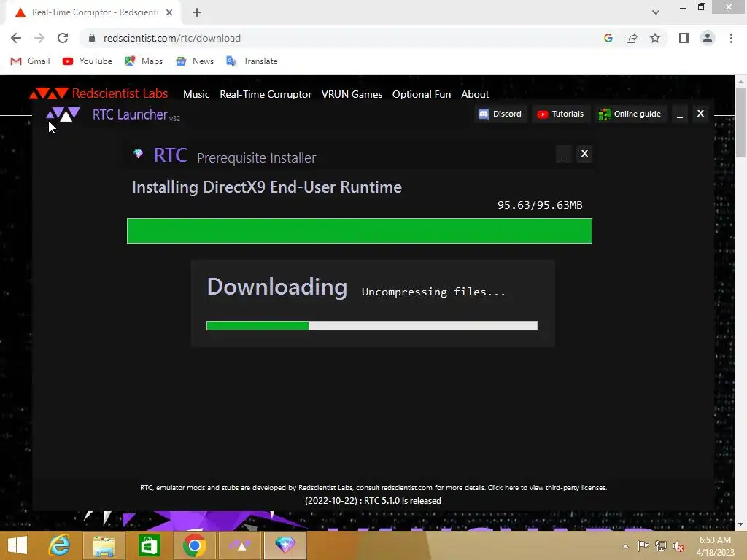Toggle Chrome side panel
Image resolution: width=747 pixels, height=560 pixels.
(x=684, y=38)
